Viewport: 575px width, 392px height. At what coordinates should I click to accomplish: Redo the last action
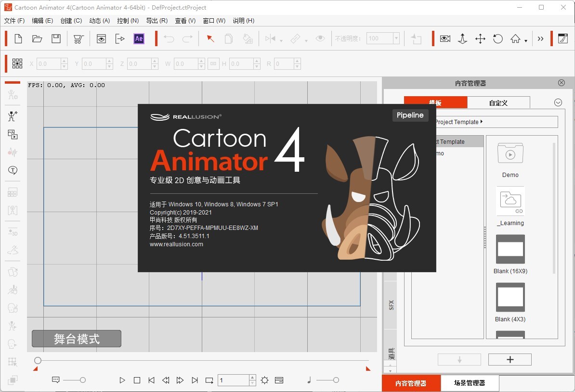tap(188, 38)
